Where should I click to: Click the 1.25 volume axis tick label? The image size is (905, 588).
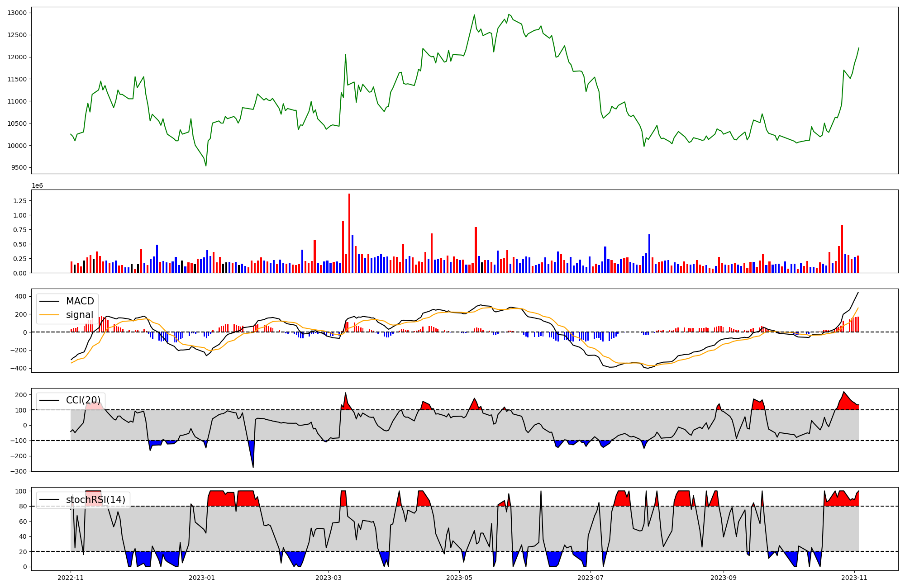pyautogui.click(x=21, y=201)
